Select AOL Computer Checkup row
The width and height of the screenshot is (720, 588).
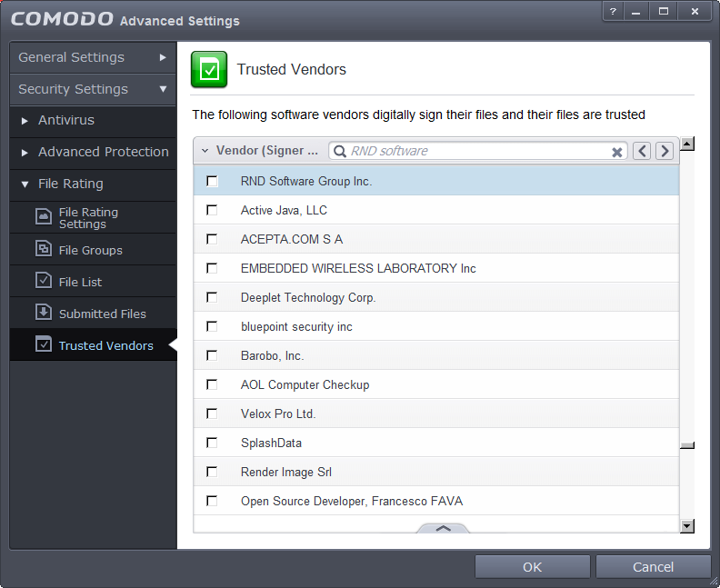436,384
